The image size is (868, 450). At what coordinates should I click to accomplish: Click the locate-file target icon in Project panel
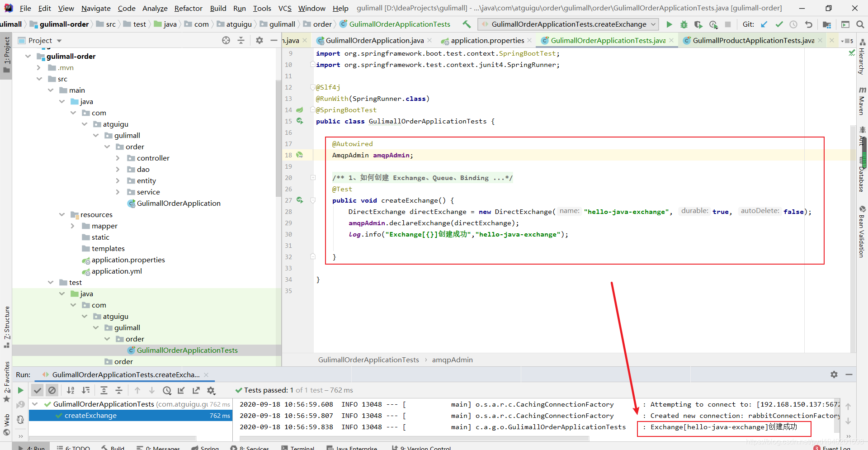coord(226,40)
